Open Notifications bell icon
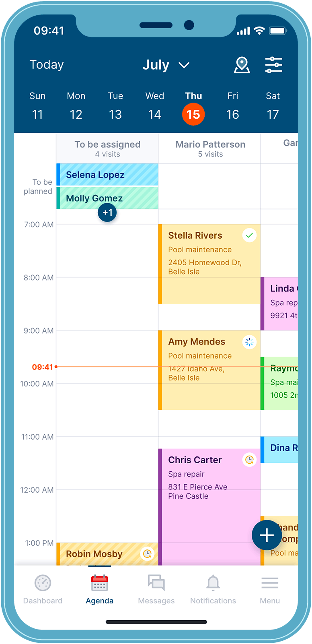The image size is (312, 644). 213,583
